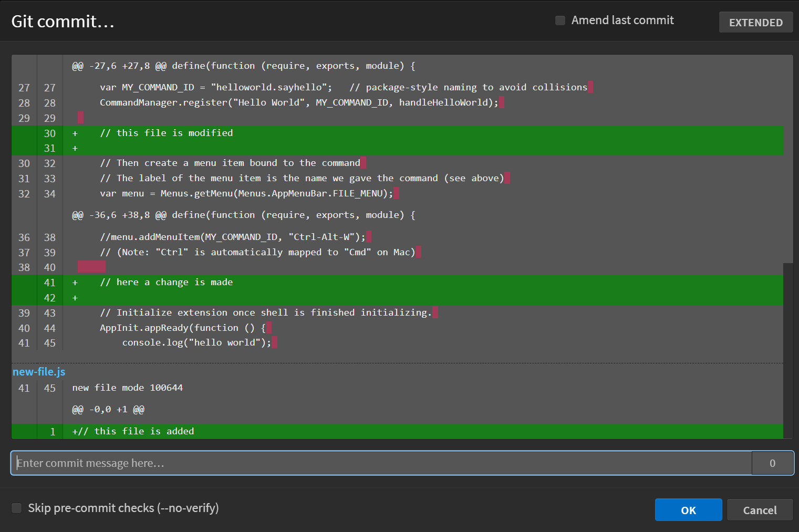Click hunk header '@@ -0,0 +1 @@'
The height and width of the screenshot is (532, 799).
[108, 409]
